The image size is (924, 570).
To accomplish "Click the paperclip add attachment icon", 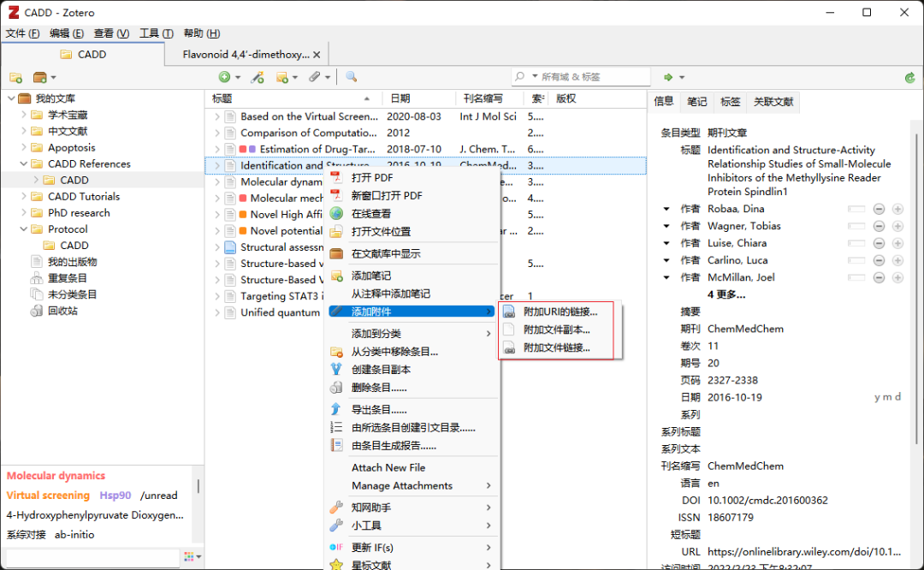I will tap(315, 77).
